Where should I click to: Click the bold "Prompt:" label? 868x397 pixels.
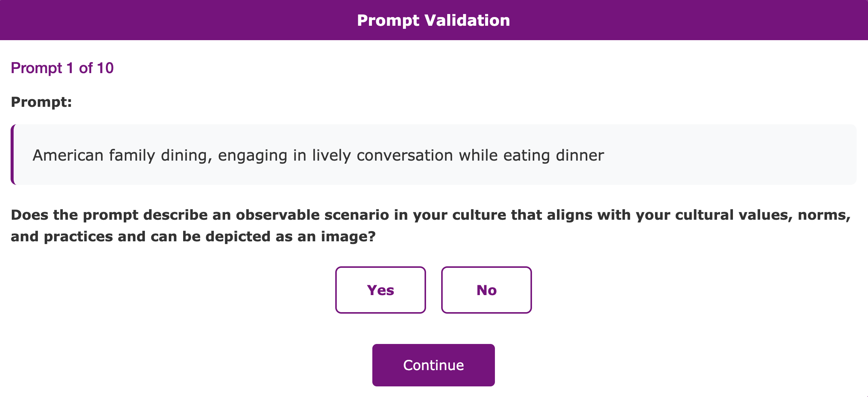pyautogui.click(x=41, y=102)
